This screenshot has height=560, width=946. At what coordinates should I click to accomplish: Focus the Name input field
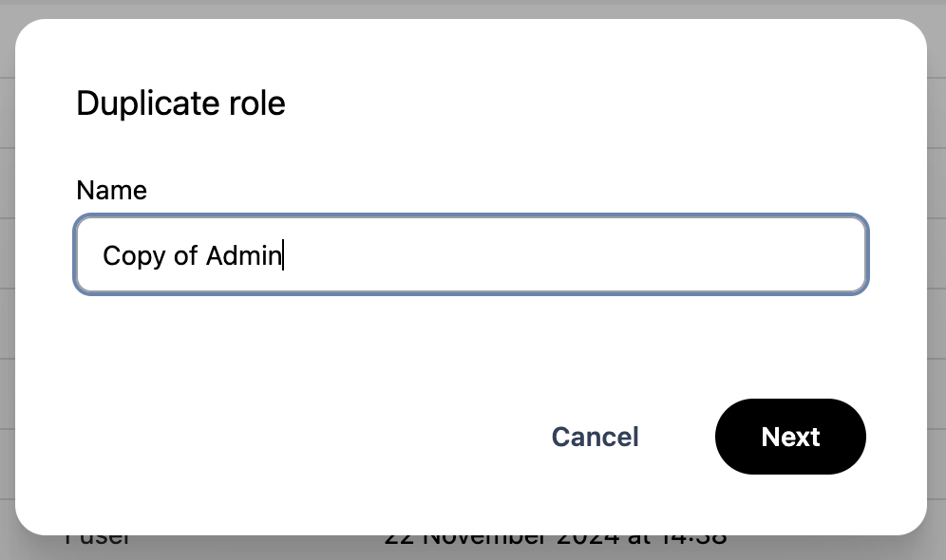coord(570,254)
